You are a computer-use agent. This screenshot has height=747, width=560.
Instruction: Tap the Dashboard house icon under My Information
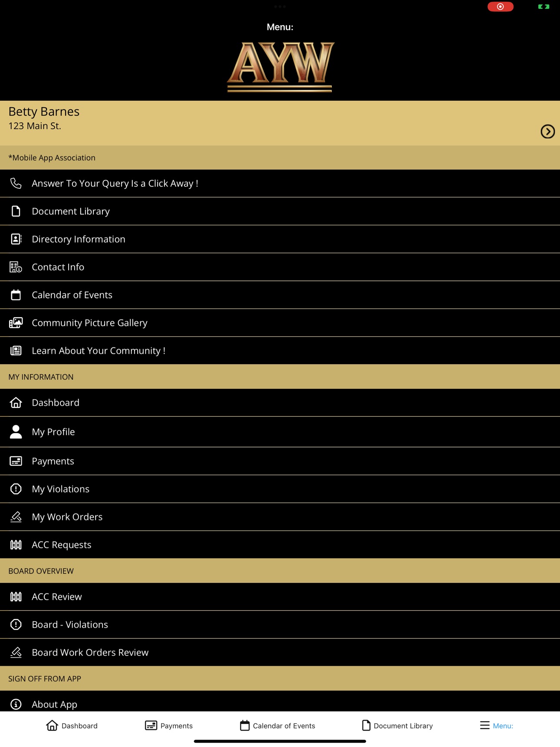click(16, 402)
